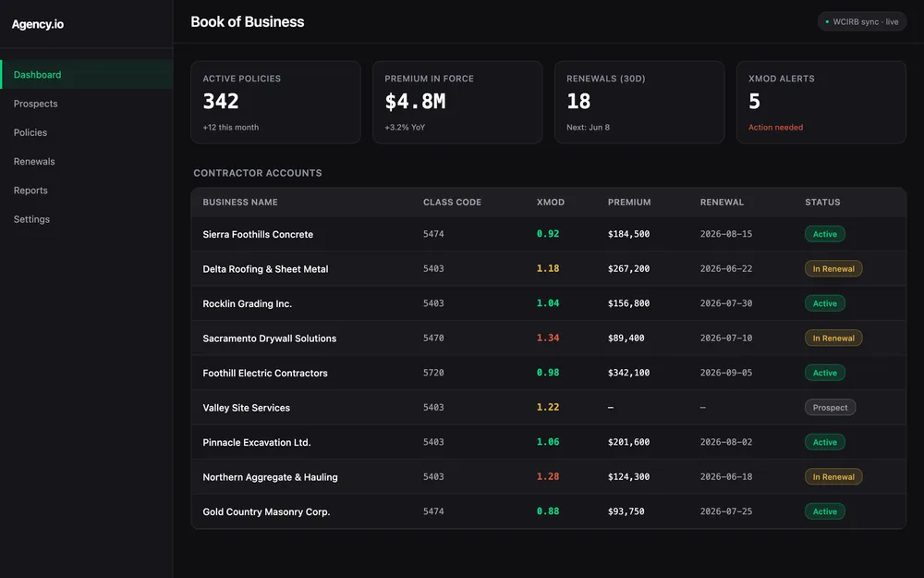Screen dimensions: 924x578
Task: Open the Dashboard sidebar item
Action: point(87,74)
